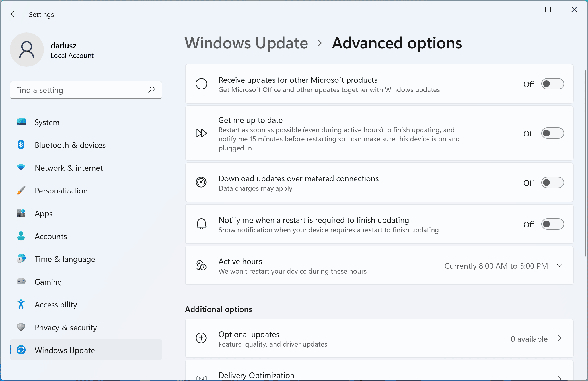Viewport: 588px width, 381px height.
Task: Click the dariusz user avatar icon
Action: point(27,50)
